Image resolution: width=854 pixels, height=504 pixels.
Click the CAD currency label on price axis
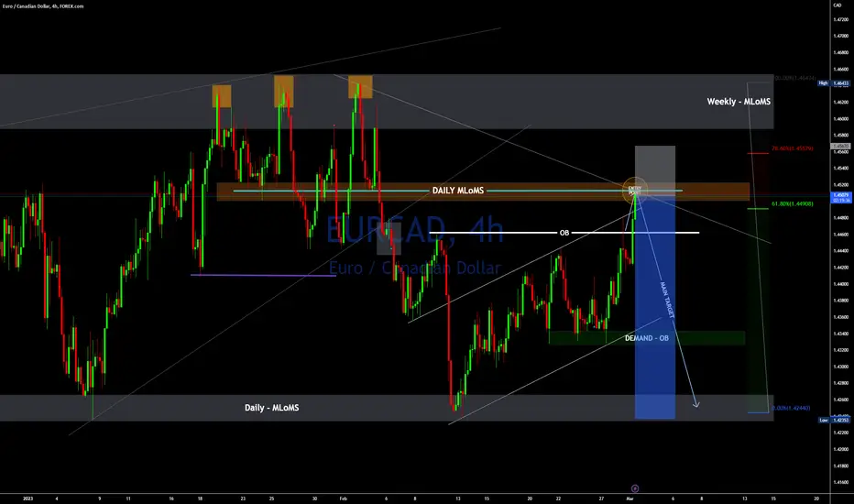click(x=838, y=5)
